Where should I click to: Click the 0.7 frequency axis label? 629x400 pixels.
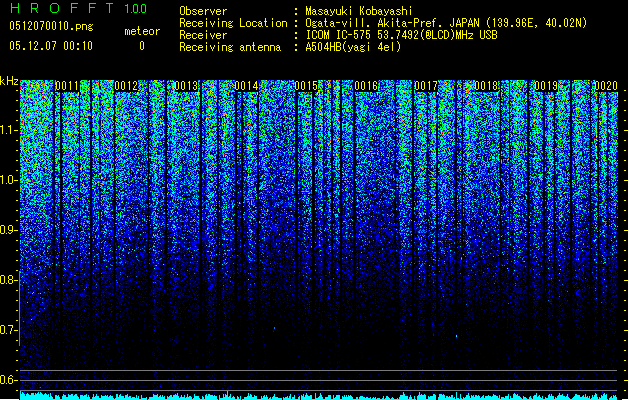coord(9,330)
